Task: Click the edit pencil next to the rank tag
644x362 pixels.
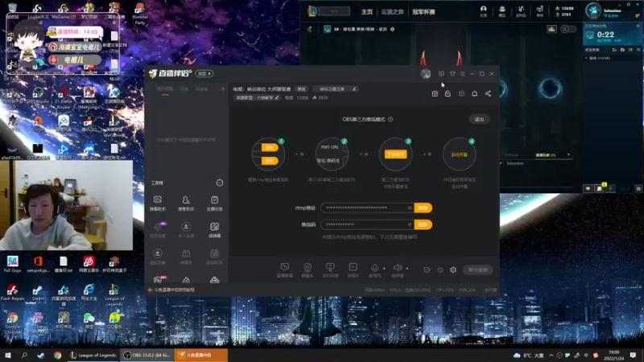Action: click(x=354, y=88)
